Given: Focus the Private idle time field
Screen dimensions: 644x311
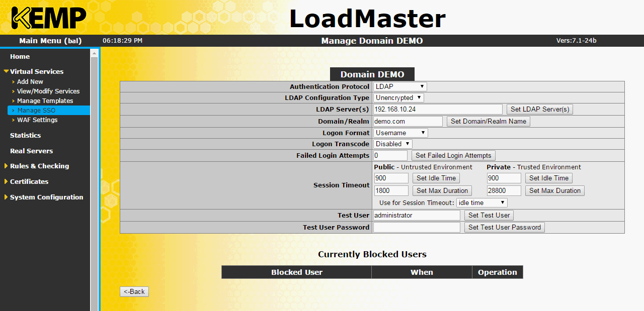Looking at the screenshot, I should [504, 178].
